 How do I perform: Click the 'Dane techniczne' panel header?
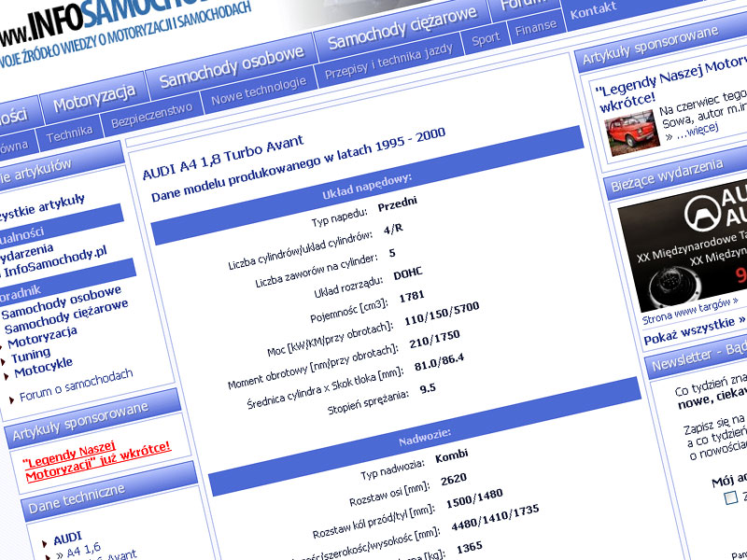tap(108, 492)
